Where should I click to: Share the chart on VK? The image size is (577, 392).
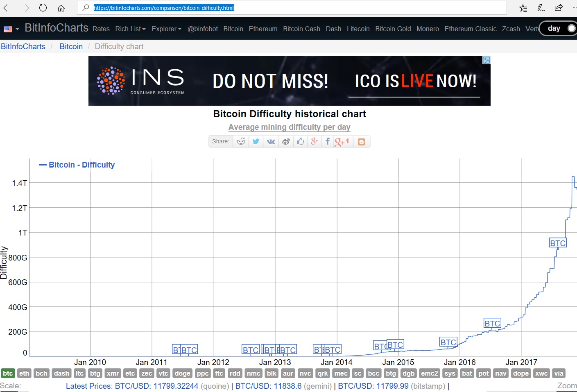(x=271, y=141)
